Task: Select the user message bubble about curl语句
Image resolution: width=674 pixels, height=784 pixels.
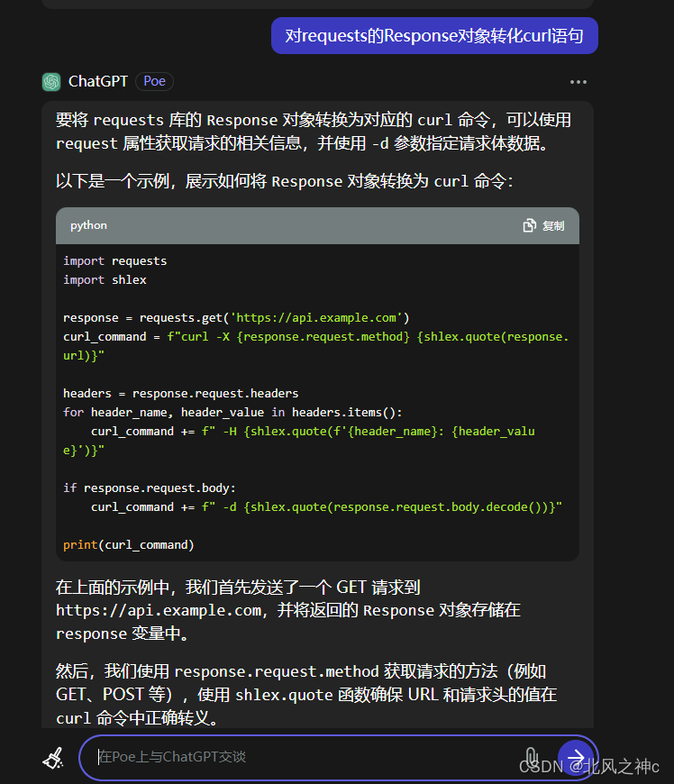Action: tap(434, 35)
